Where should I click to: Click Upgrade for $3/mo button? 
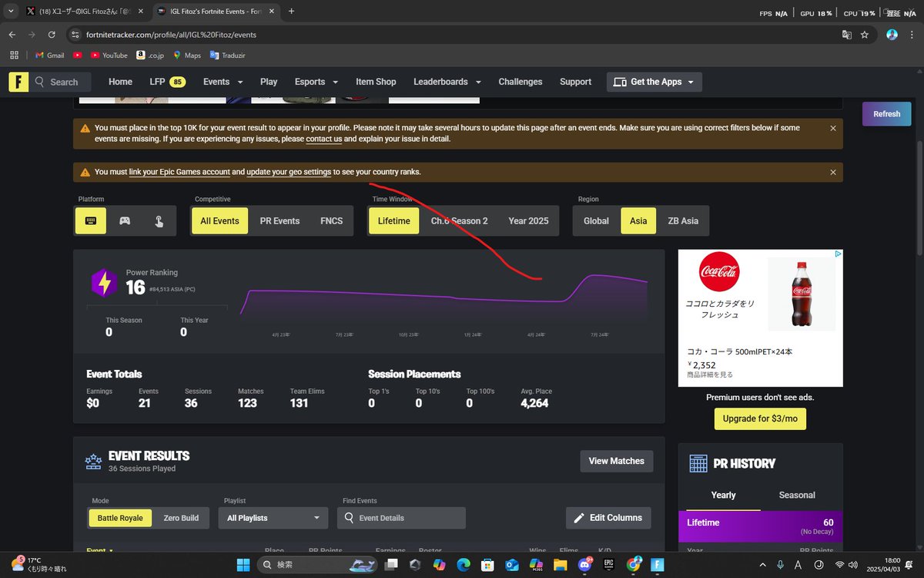(760, 418)
